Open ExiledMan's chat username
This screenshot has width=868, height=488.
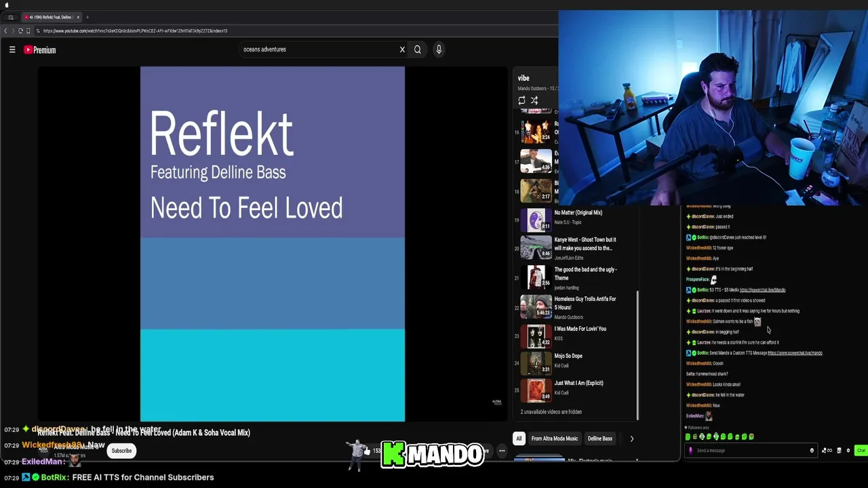point(694,416)
